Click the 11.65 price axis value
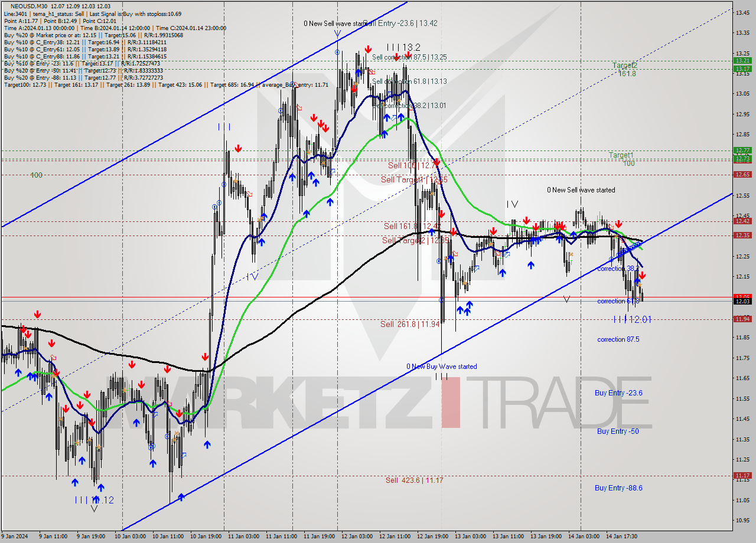This screenshot has height=543, width=756. pos(743,378)
